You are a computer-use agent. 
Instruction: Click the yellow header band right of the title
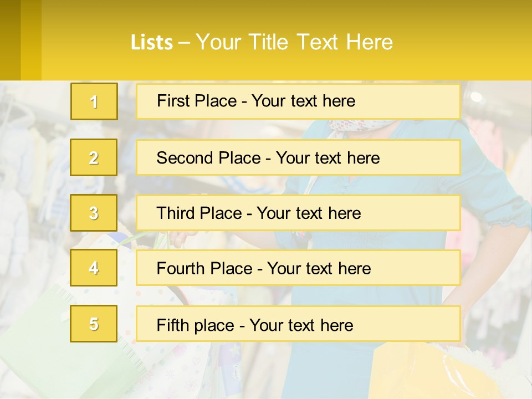tap(462, 40)
